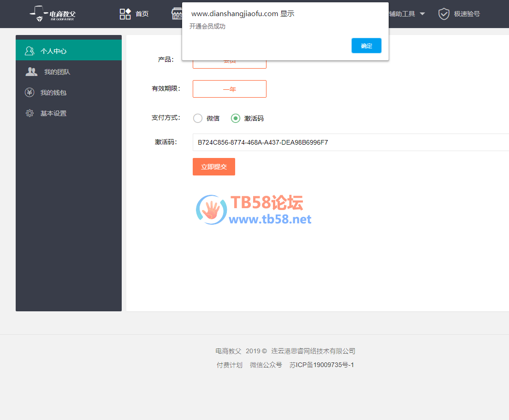Open 极速验号 via the shield icon
This screenshot has height=420, width=509.
tap(444, 14)
